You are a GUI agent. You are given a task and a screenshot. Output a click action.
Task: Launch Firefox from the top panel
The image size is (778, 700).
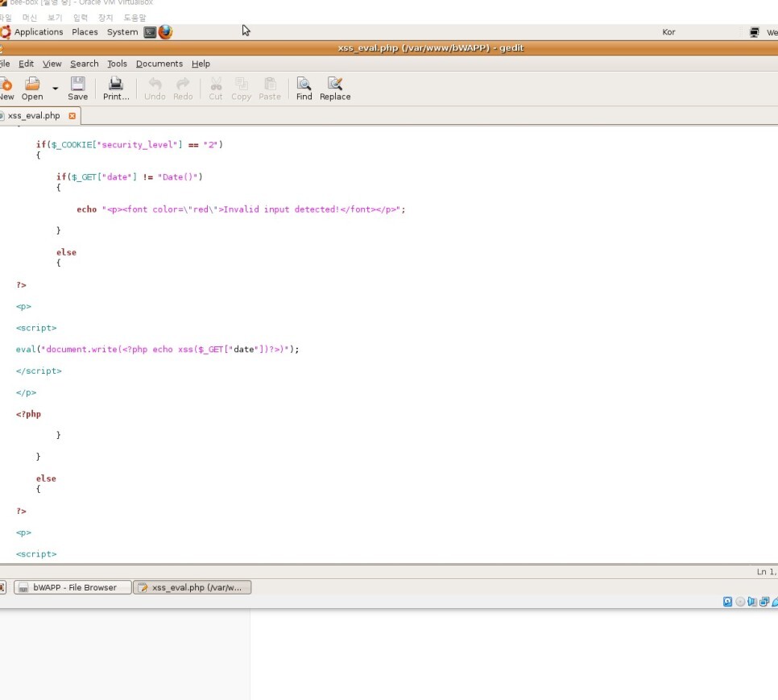[165, 31]
